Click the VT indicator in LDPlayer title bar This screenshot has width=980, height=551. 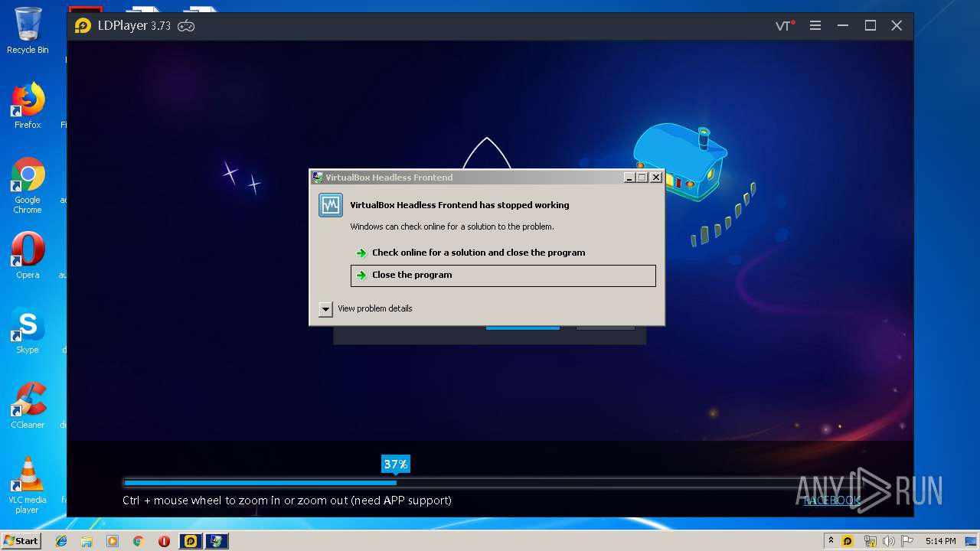(785, 25)
